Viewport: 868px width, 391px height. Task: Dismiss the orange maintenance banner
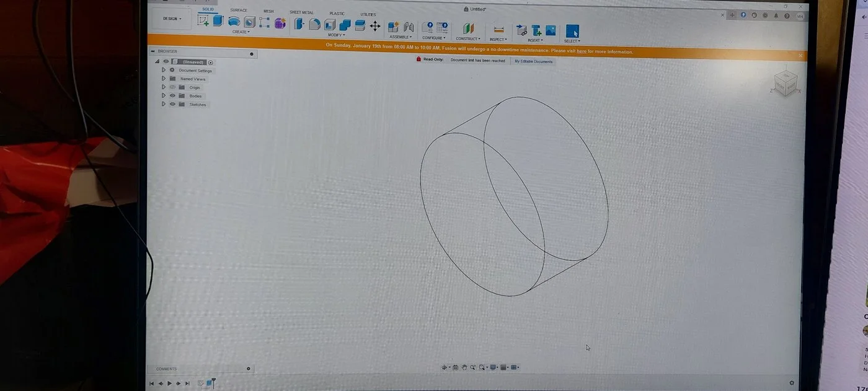tap(800, 56)
